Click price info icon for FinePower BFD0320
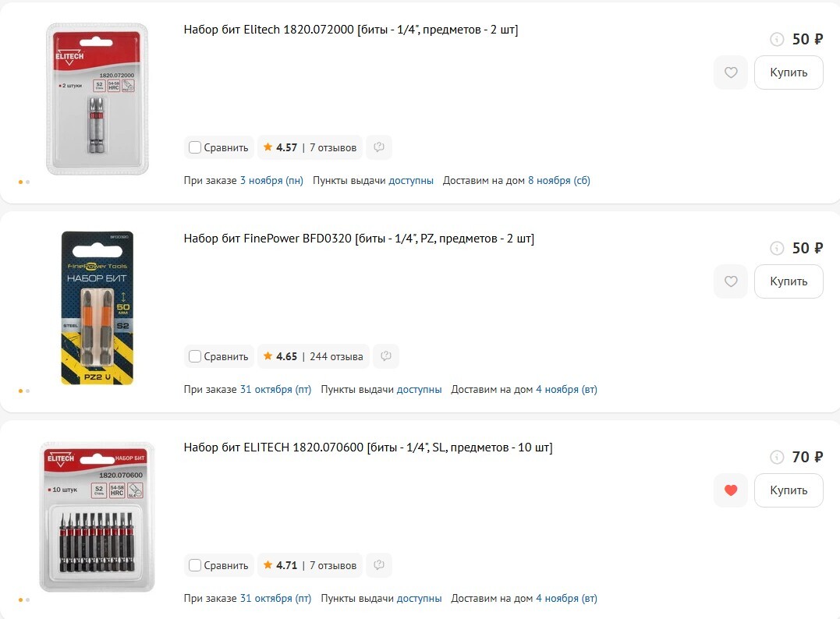The width and height of the screenshot is (840, 619). [777, 249]
